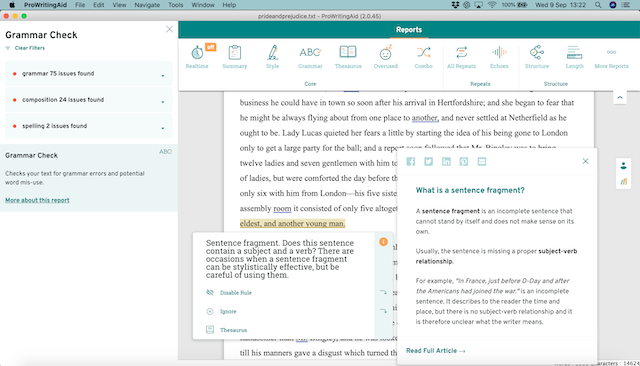Expand the composition 24 issues found list
This screenshot has height=366, width=640.
(162, 102)
